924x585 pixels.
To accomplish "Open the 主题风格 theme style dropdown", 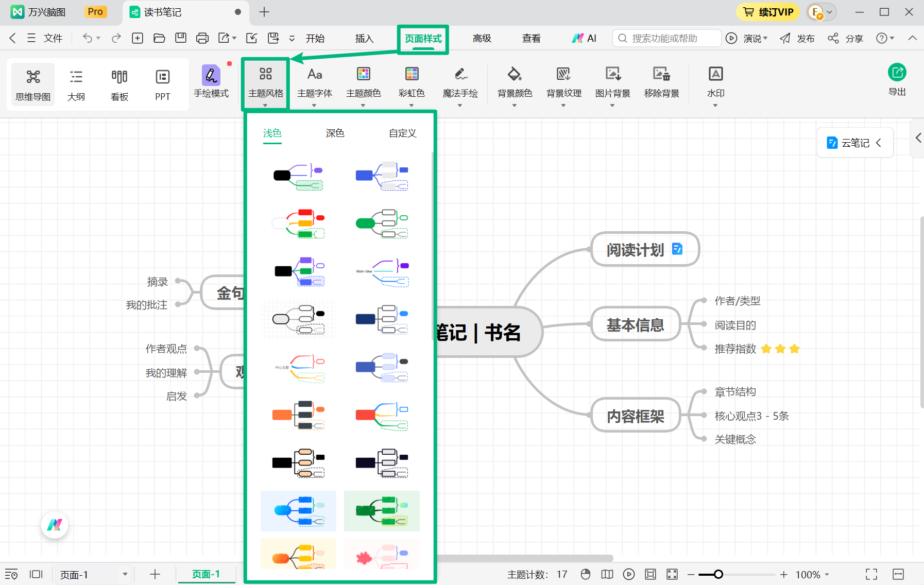I will coord(266,84).
